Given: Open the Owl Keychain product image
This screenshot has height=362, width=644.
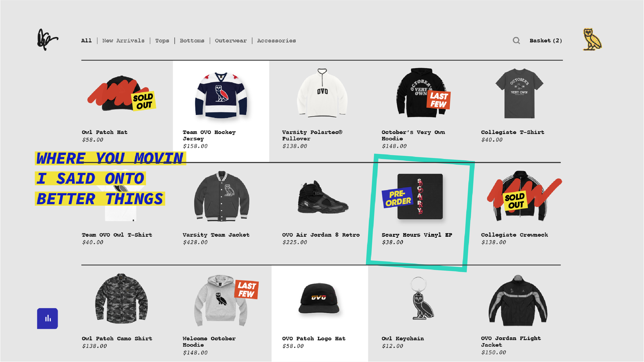Looking at the screenshot, I should [422, 298].
